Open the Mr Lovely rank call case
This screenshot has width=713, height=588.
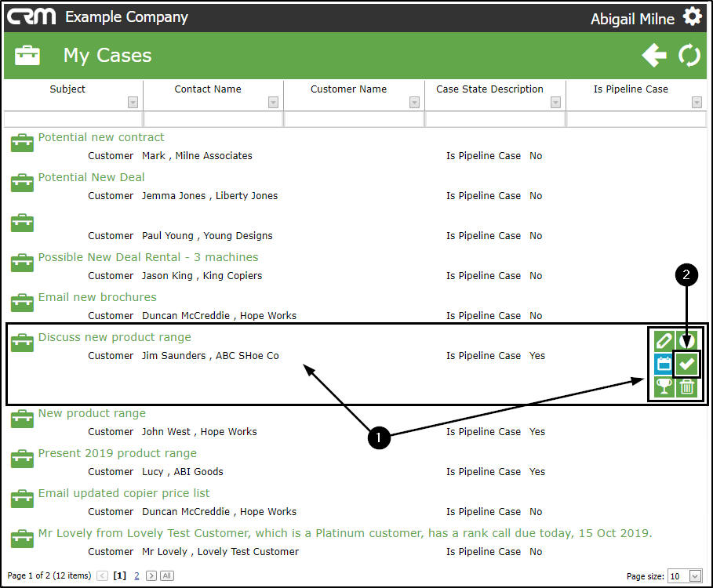click(x=345, y=533)
